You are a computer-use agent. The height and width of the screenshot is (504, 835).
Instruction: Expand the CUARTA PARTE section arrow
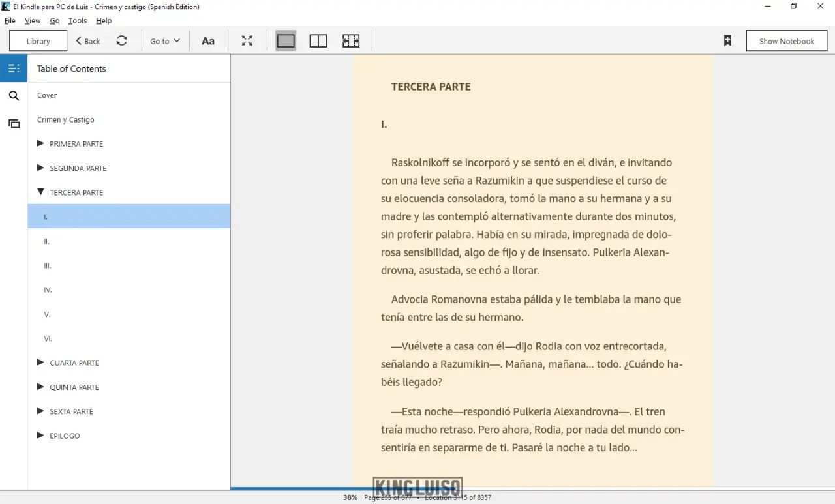(40, 363)
